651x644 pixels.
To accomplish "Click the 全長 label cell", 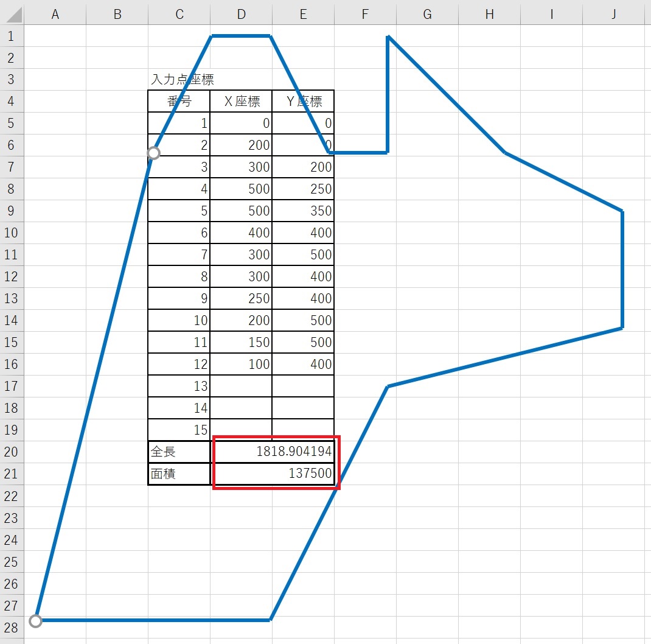I will tap(179, 452).
